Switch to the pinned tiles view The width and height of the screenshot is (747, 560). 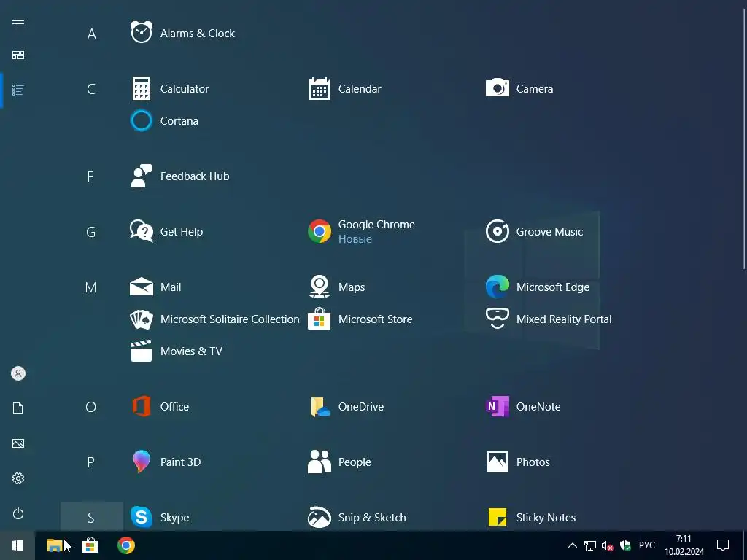(18, 55)
